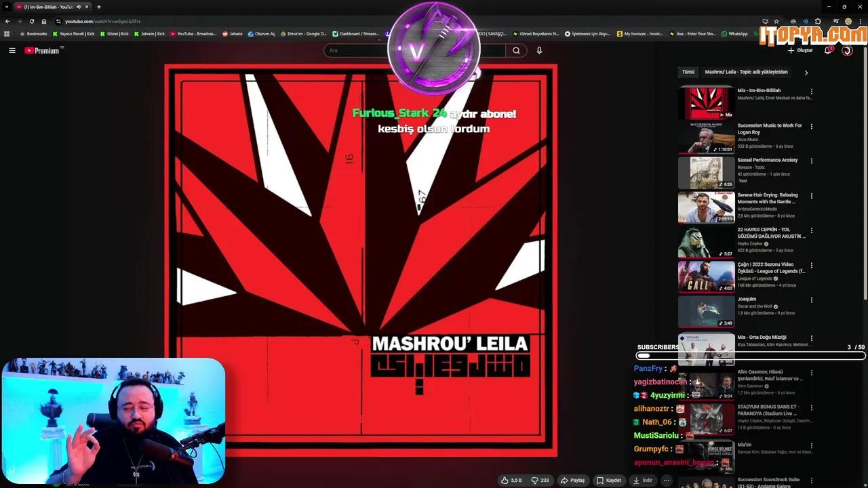Open Chrome three-dot menu
868x488 pixels.
[861, 21]
